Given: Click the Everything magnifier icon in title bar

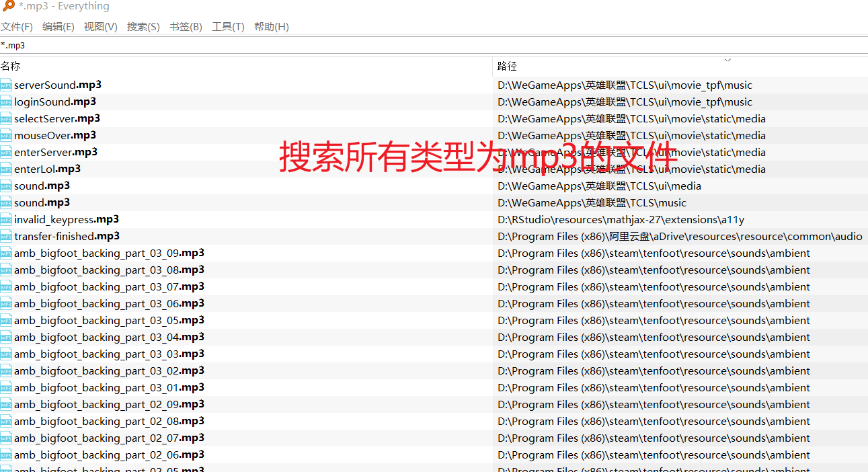Looking at the screenshot, I should pyautogui.click(x=8, y=6).
